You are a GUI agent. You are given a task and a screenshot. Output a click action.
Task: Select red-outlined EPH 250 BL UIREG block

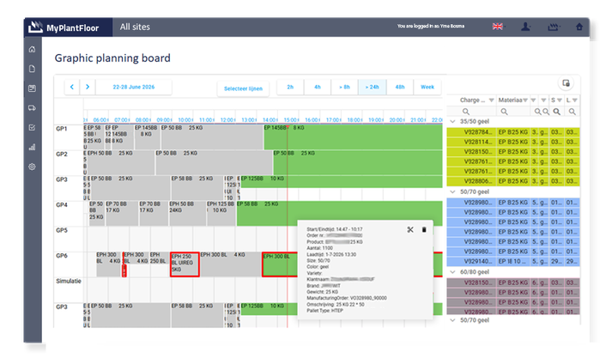pyautogui.click(x=185, y=264)
